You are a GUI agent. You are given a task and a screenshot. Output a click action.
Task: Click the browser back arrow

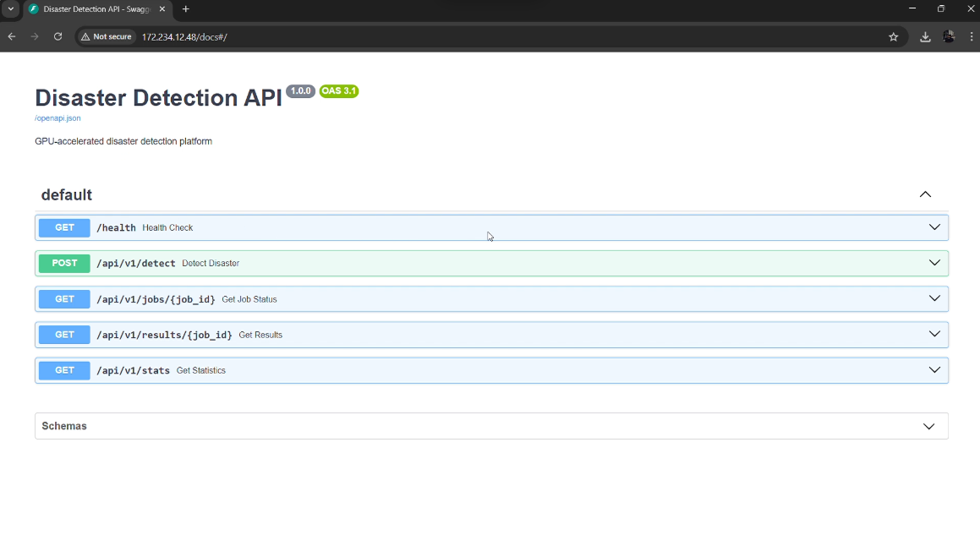pyautogui.click(x=12, y=37)
